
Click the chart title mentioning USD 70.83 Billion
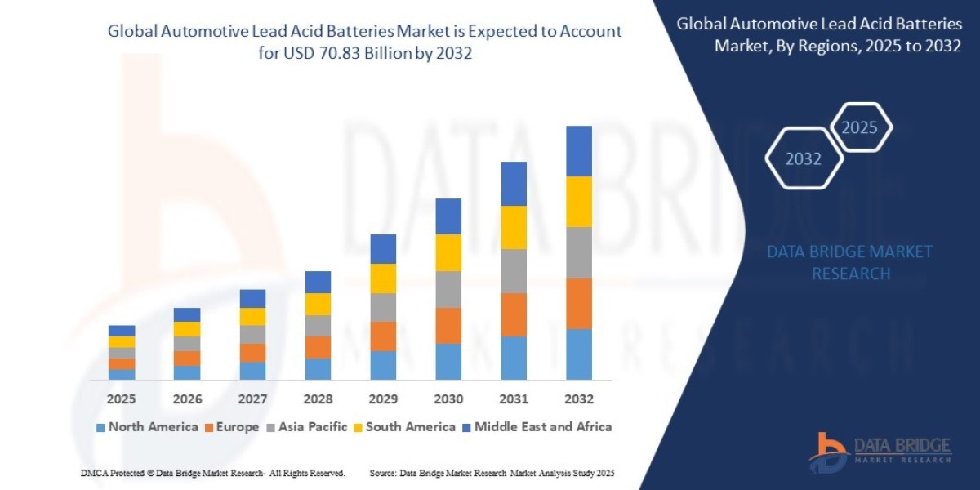(x=363, y=42)
